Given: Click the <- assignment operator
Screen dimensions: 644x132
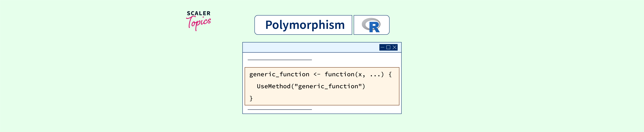Looking at the screenshot, I should point(317,74).
